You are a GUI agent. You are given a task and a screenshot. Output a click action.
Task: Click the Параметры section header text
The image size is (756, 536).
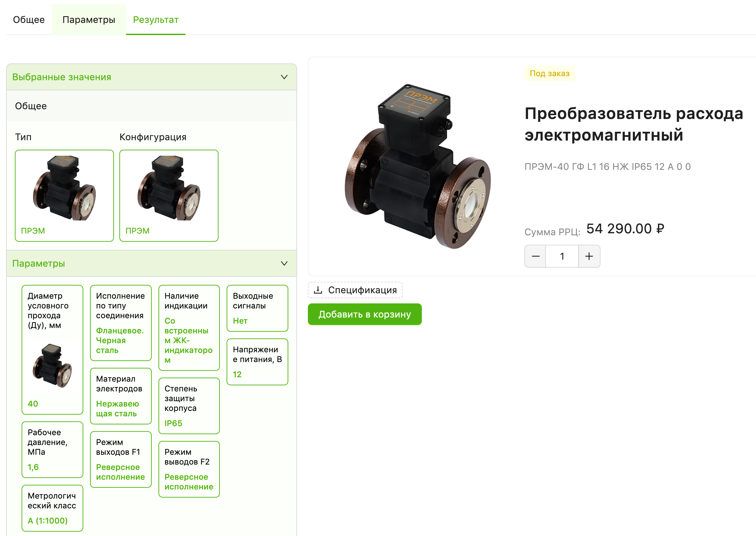(38, 263)
